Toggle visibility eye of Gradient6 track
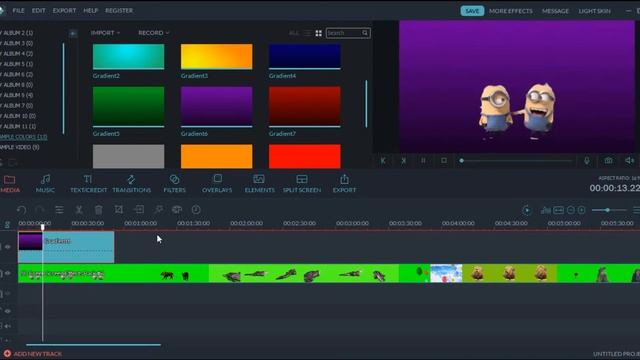Screen dimensions: 640x360 [8, 247]
